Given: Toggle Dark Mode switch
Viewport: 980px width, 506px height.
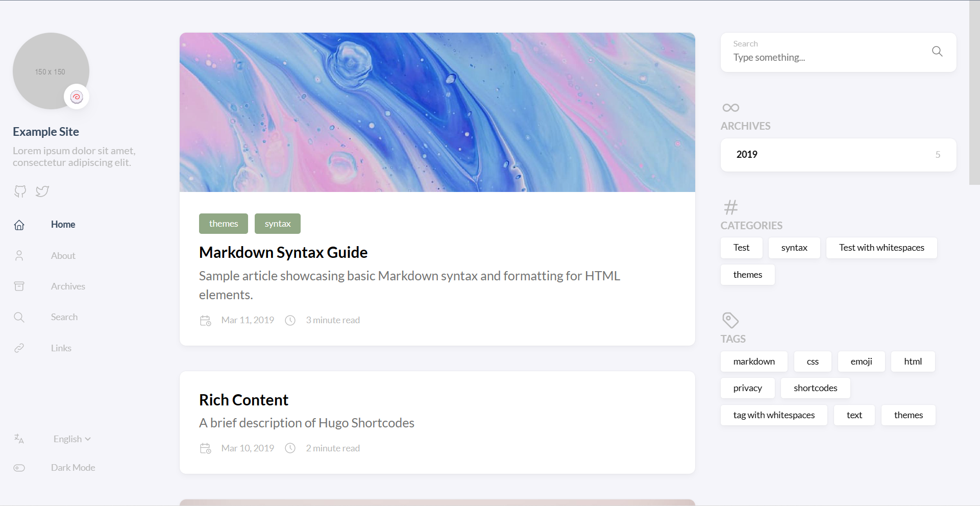Looking at the screenshot, I should [x=19, y=468].
